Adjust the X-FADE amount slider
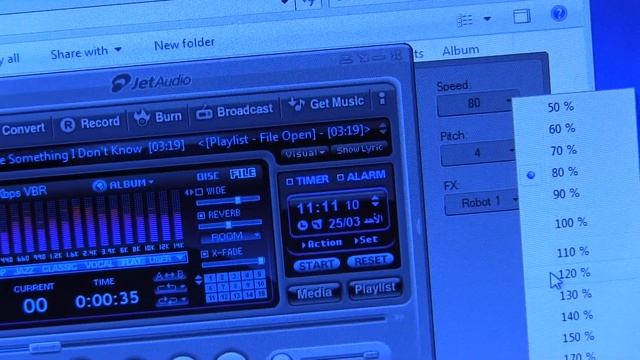 [x=233, y=262]
